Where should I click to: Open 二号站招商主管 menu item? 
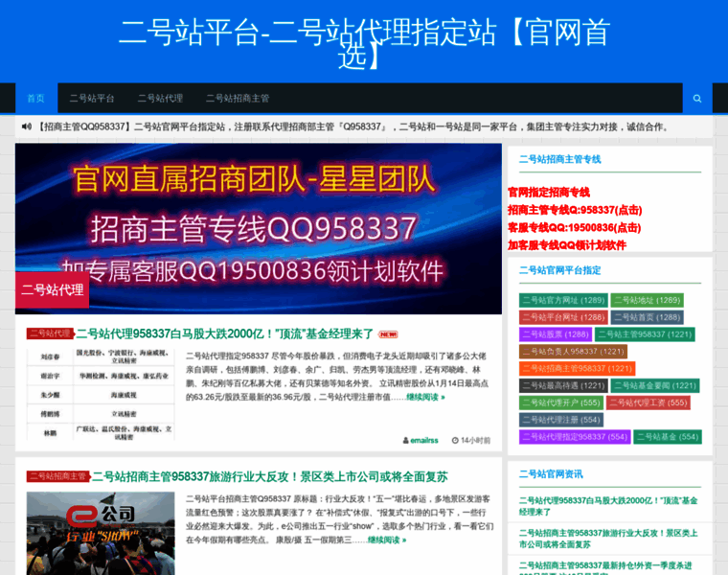238,99
